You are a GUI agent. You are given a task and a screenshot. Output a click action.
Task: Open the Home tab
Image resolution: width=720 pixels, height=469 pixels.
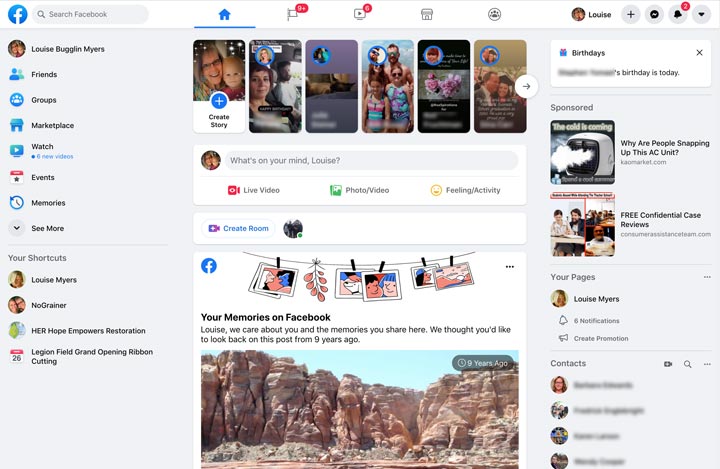point(225,15)
